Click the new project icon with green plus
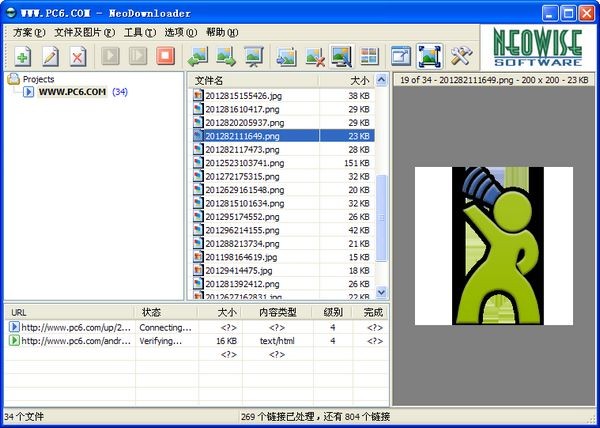Viewport: 600px width, 428px height. pyautogui.click(x=23, y=57)
